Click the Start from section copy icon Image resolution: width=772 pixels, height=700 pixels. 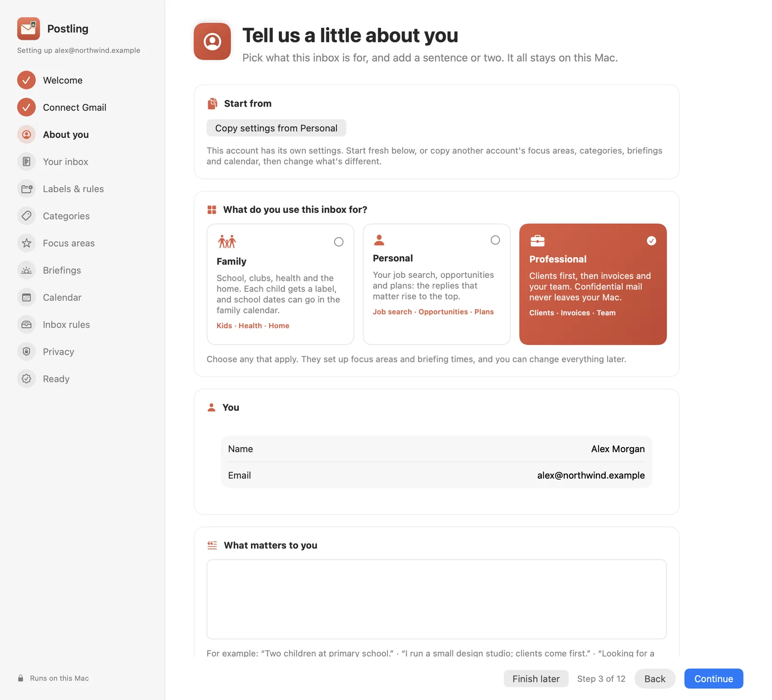point(212,104)
